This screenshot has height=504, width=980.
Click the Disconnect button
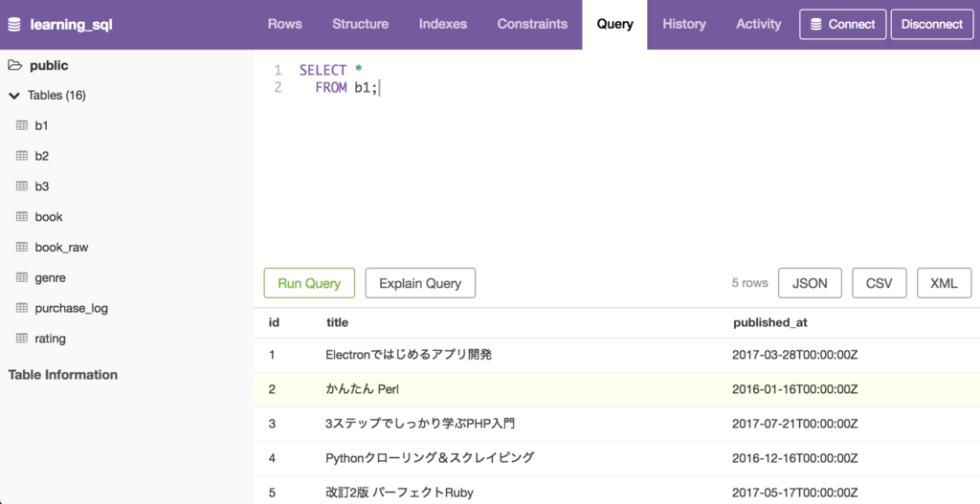click(x=932, y=24)
